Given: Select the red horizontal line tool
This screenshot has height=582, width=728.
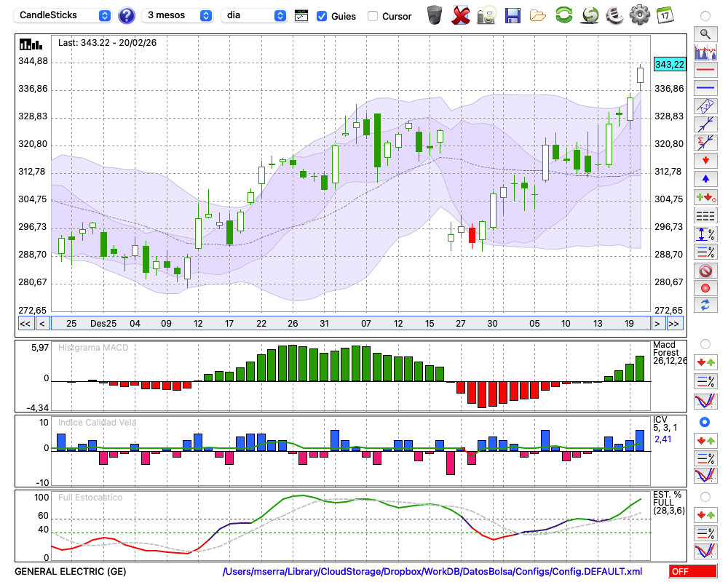Looking at the screenshot, I should (x=705, y=70).
